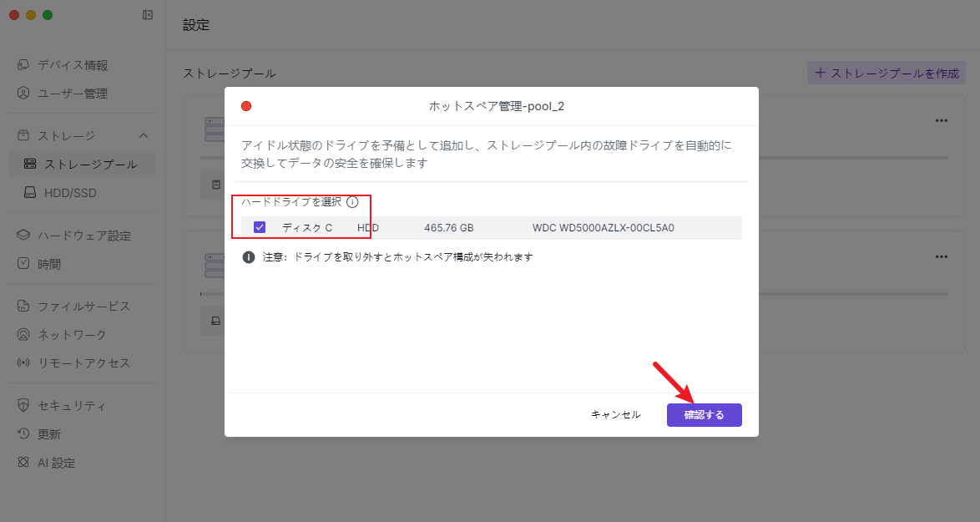Select ストレージプール in the sidebar
The width and height of the screenshot is (980, 522).
click(90, 164)
